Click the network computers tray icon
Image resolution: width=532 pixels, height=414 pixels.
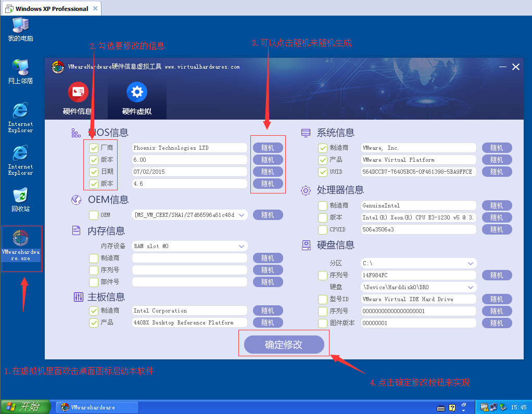(493, 407)
